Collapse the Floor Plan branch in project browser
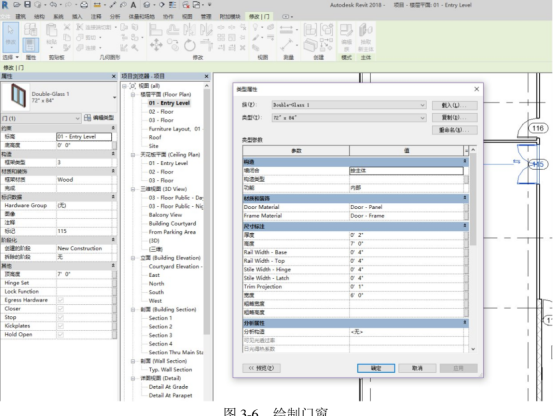Screen dimensions: 554x416 [133, 94]
